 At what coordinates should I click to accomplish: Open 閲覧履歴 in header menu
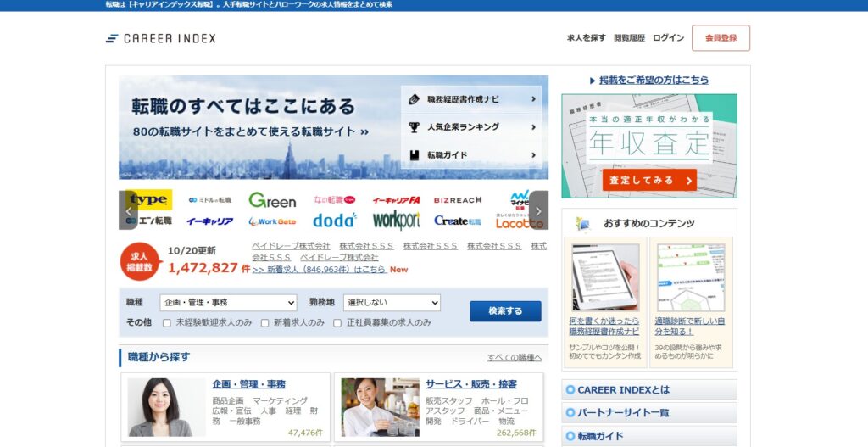[x=630, y=38]
